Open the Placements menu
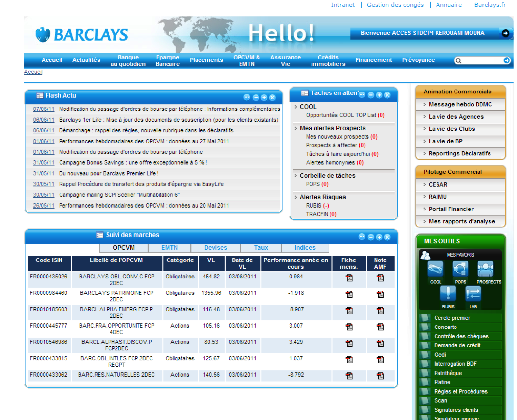Image resolution: width=517 pixels, height=420 pixels. pyautogui.click(x=206, y=60)
